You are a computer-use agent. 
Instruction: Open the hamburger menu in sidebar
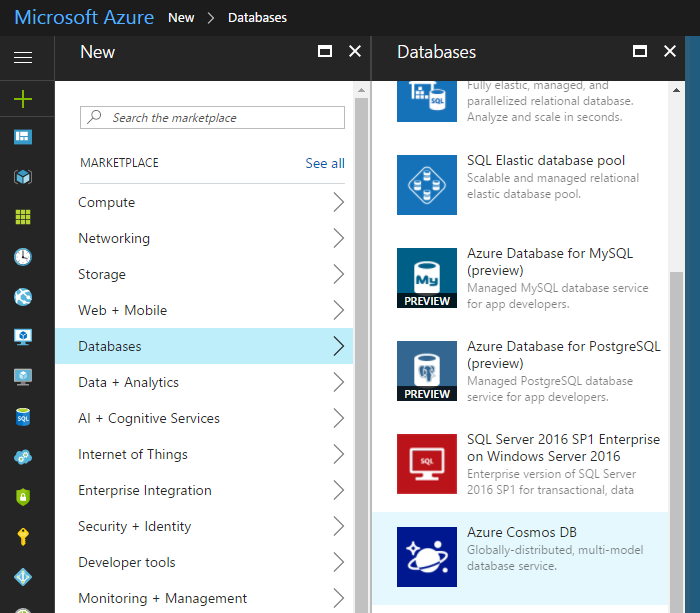pyautogui.click(x=23, y=58)
